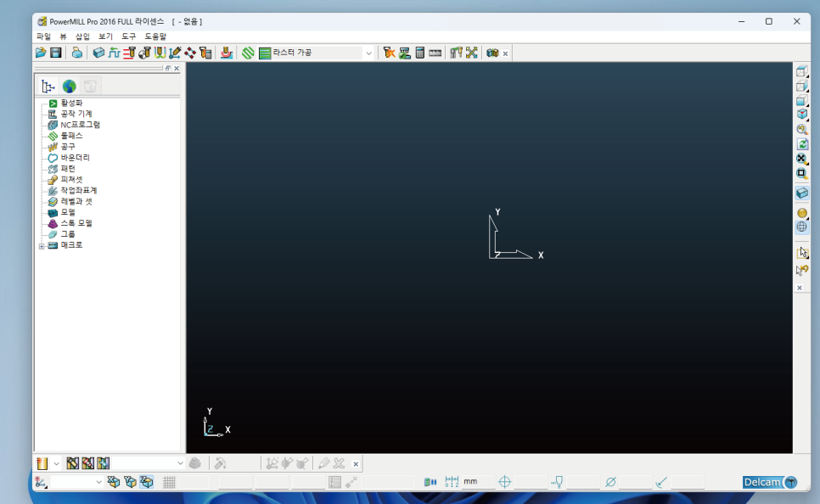Switch to the recycle bin tab
The height and width of the screenshot is (504, 820).
coord(90,87)
